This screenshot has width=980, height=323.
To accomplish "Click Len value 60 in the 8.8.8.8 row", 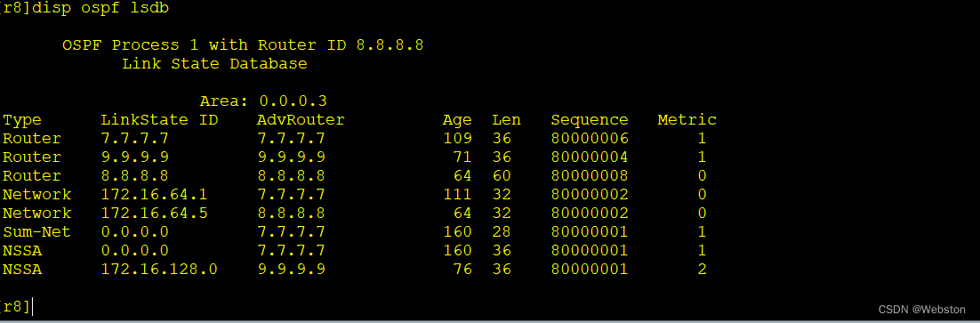I will click(x=502, y=176).
